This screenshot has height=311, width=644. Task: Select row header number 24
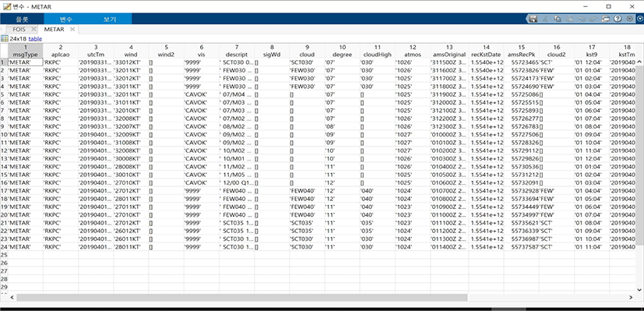pyautogui.click(x=4, y=247)
